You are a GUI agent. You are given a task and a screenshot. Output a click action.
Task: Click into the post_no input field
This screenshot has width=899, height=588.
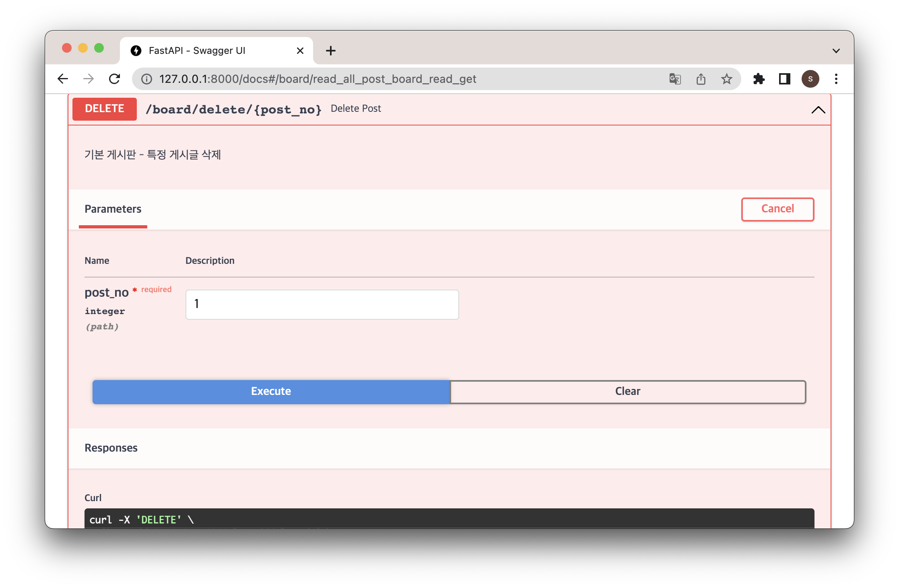pos(322,304)
